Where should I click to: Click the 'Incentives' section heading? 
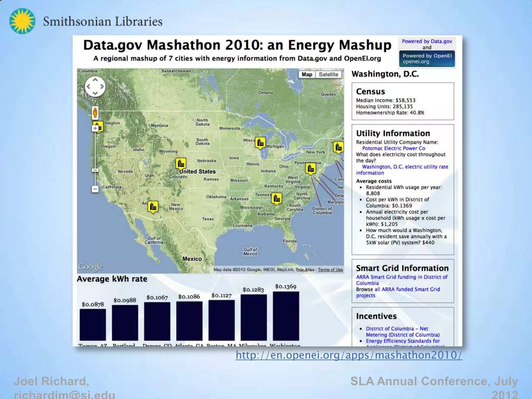(376, 316)
